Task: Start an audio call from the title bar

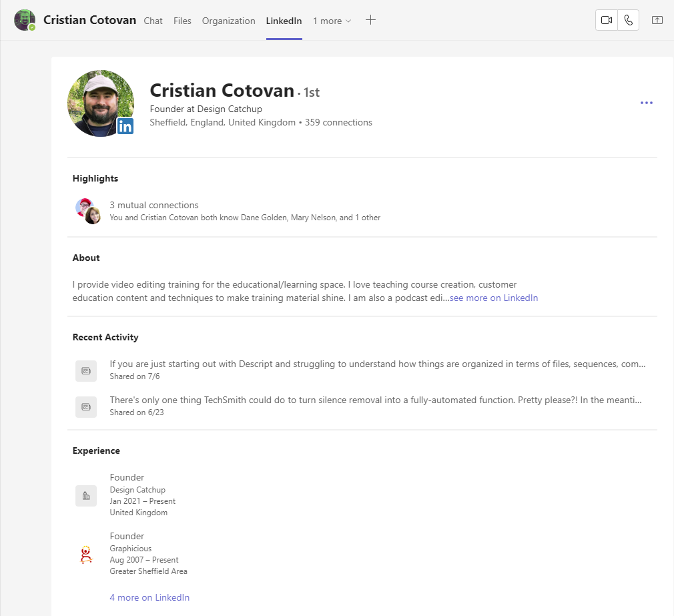Action: coord(628,20)
